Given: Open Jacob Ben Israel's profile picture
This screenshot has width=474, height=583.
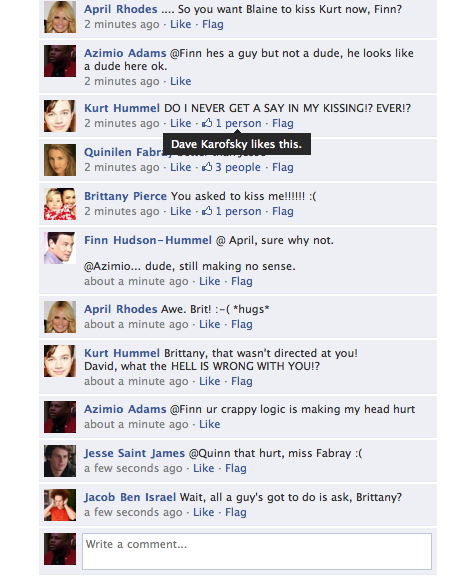Looking at the screenshot, I should point(60,505).
